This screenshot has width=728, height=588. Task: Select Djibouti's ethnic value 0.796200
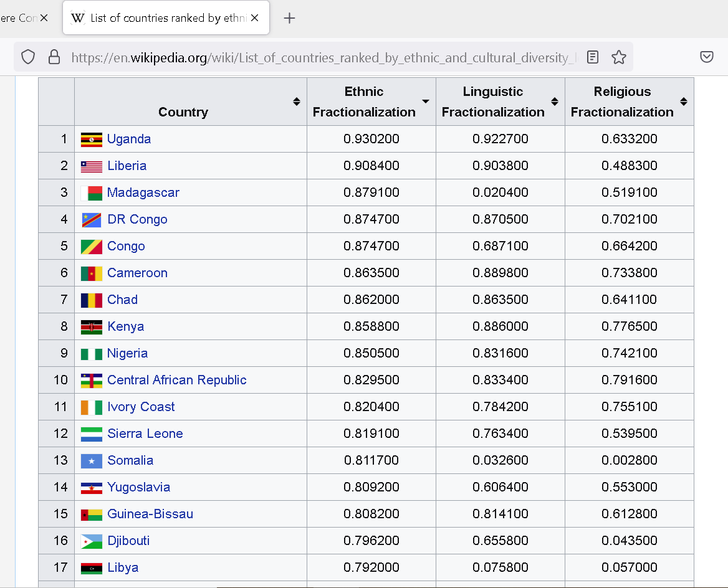click(x=371, y=541)
